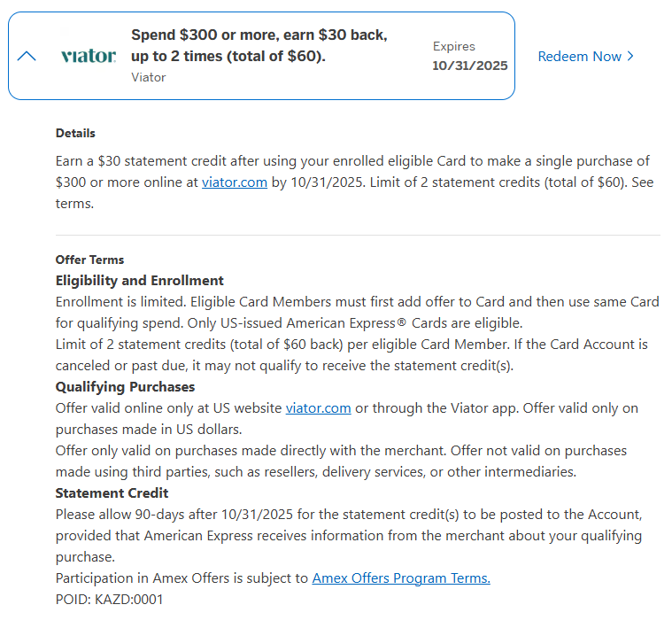Click the arrow beside Redeem Now
The height and width of the screenshot is (628, 672).
click(x=630, y=57)
